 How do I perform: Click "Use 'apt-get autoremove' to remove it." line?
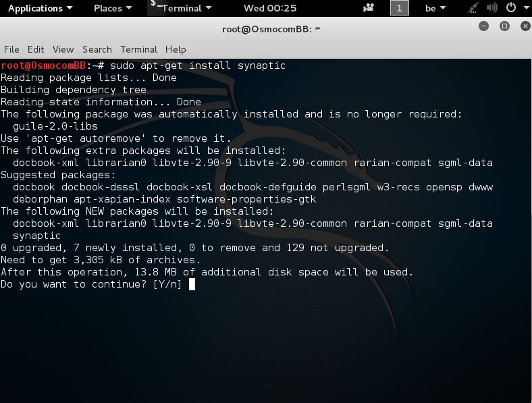click(115, 138)
